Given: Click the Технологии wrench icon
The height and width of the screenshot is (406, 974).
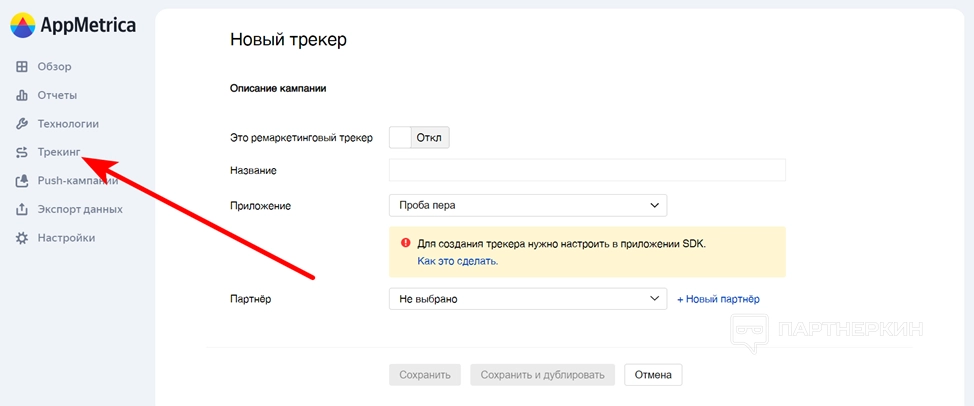Looking at the screenshot, I should coord(22,124).
